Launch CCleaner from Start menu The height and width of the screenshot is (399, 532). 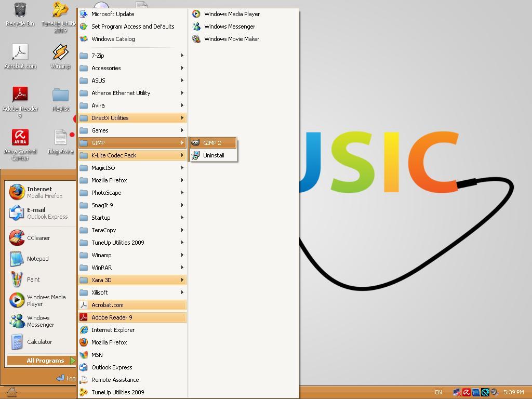tap(40, 238)
